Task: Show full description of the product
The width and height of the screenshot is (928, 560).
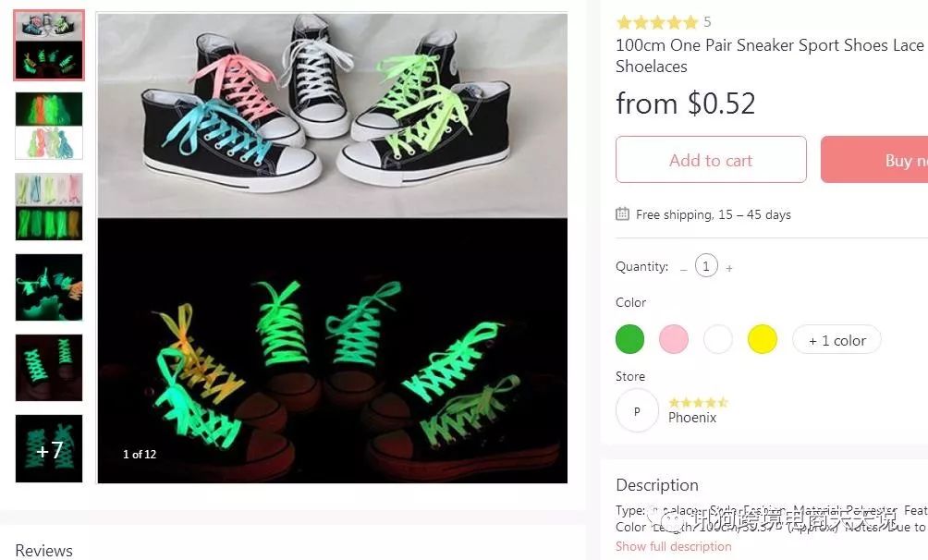Action: click(x=673, y=546)
